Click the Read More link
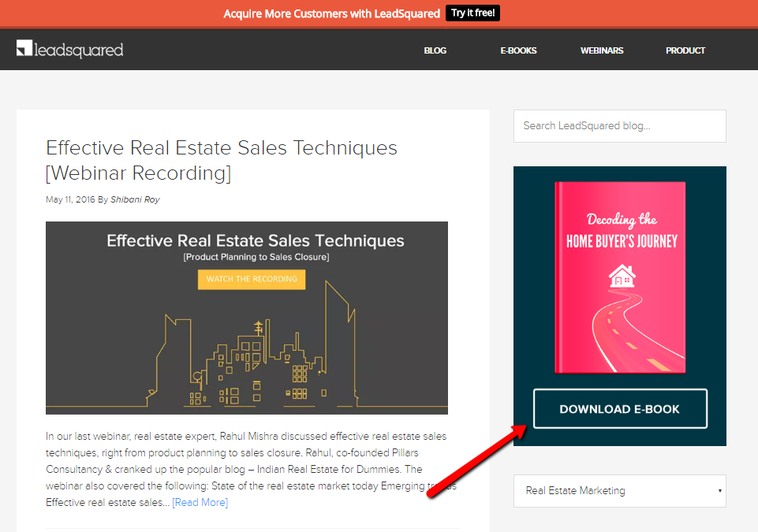This screenshot has width=758, height=532. (200, 503)
